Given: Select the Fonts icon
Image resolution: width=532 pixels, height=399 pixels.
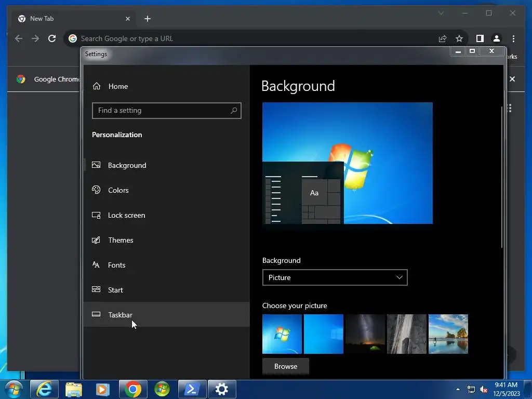Looking at the screenshot, I should [x=96, y=264].
